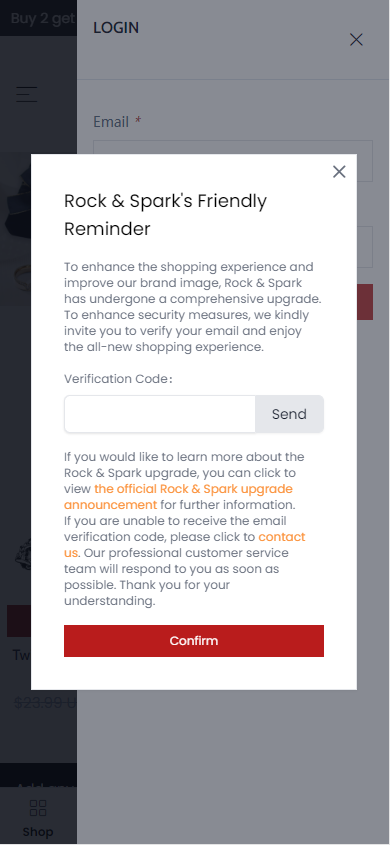Click the dark red product badge
The width and height of the screenshot is (390, 845).
(x=19, y=621)
